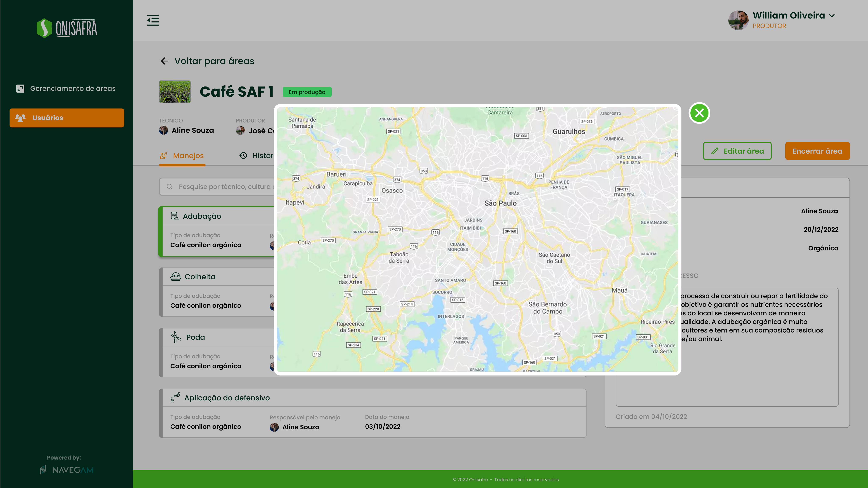This screenshot has height=488, width=868.
Task: Click the Café SAF 1 area thumbnail
Action: pos(175,91)
